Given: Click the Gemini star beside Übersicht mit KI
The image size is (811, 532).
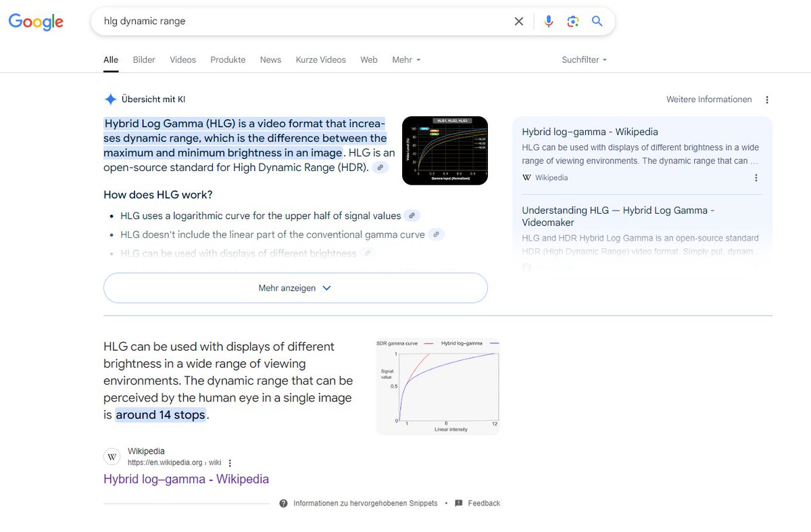Looking at the screenshot, I should (x=110, y=99).
